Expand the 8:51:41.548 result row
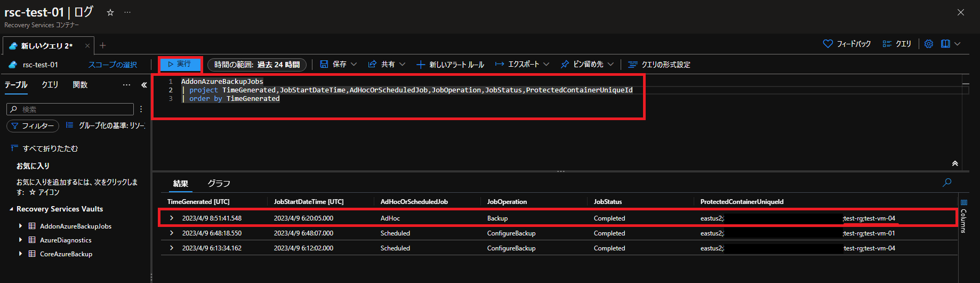 point(172,218)
